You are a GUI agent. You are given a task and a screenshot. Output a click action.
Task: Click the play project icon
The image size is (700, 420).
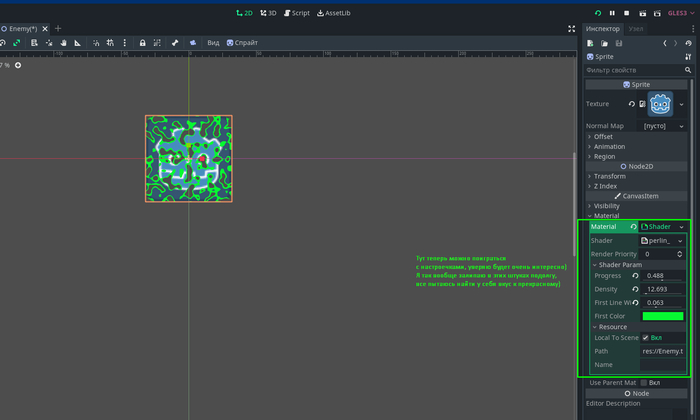[598, 13]
